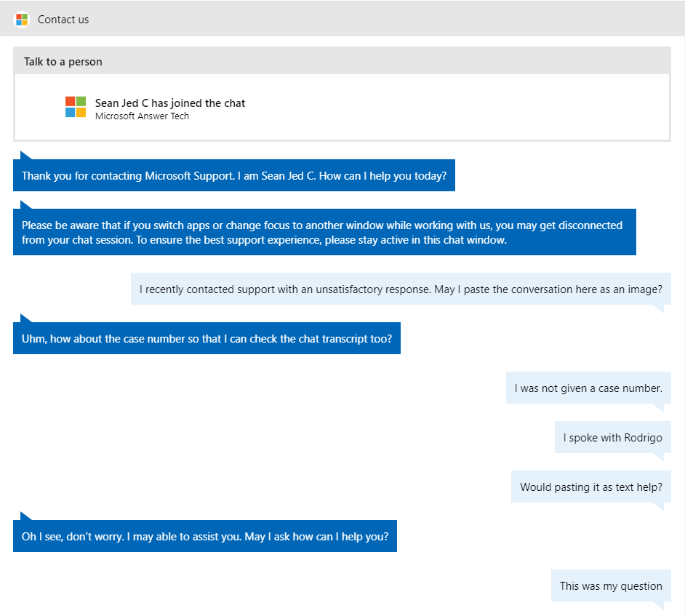Select the 'This was my question' message
Screen dimensions: 685x616
611,586
